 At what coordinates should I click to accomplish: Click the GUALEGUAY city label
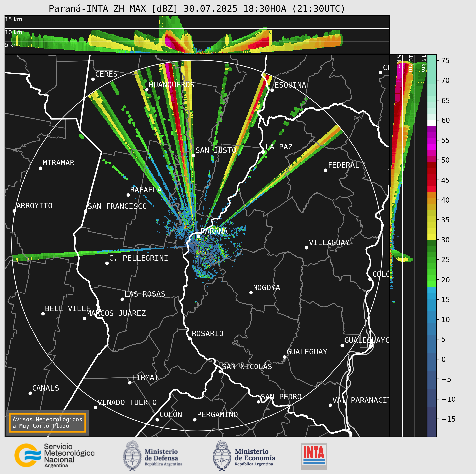point(307,352)
